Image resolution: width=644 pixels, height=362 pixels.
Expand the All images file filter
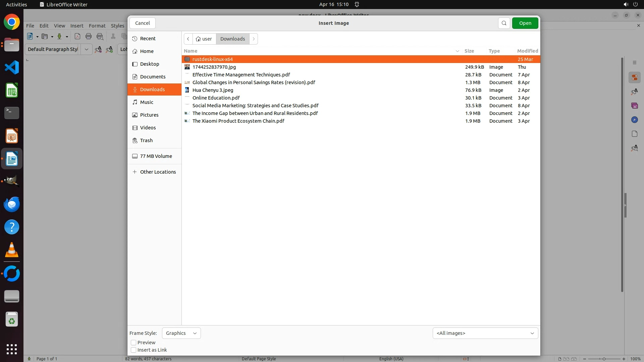coord(485,333)
